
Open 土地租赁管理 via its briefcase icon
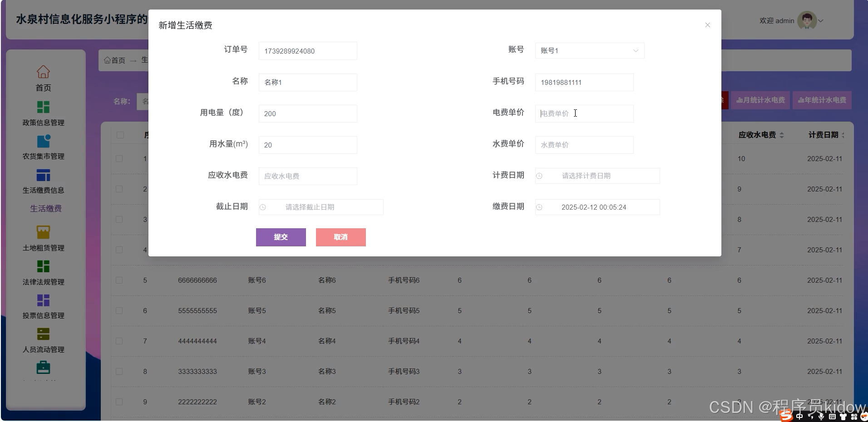click(43, 231)
